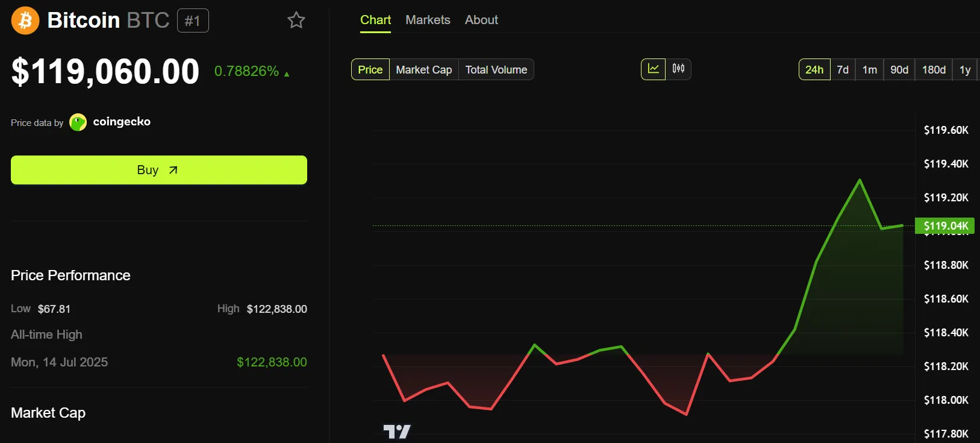The image size is (980, 443).
Task: Click the green all-time high $122,838.00
Action: 272,362
